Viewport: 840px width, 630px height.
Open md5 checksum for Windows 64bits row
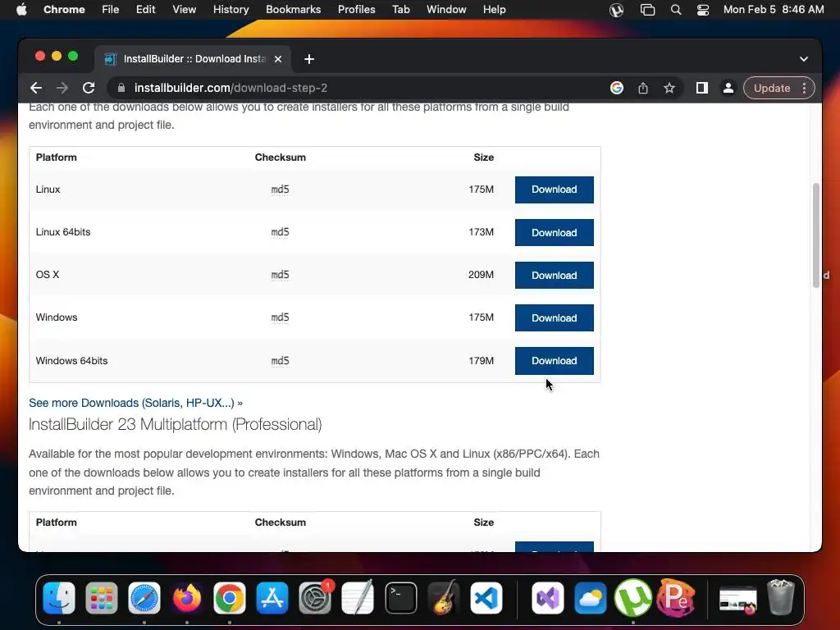(281, 361)
